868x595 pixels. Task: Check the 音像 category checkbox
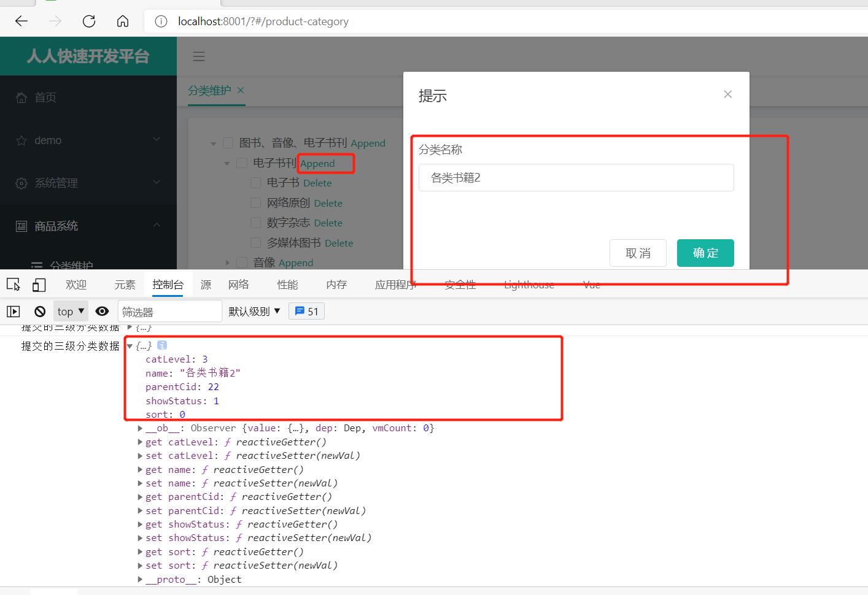(242, 263)
